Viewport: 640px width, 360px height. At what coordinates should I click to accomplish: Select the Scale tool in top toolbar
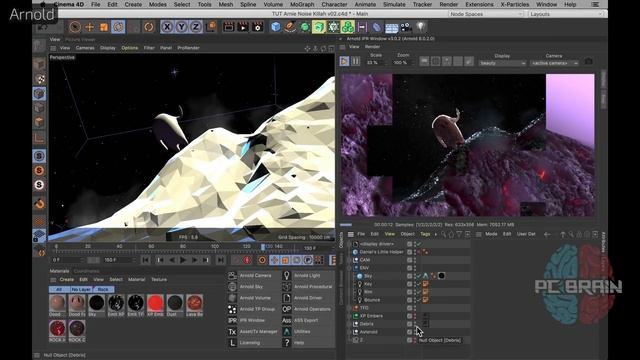click(x=104, y=27)
